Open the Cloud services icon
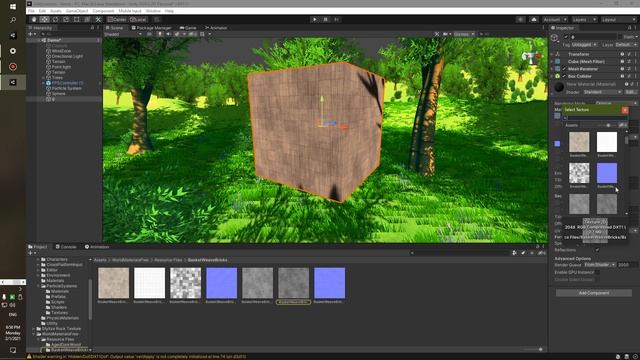This screenshot has height=360, width=640. pos(534,20)
